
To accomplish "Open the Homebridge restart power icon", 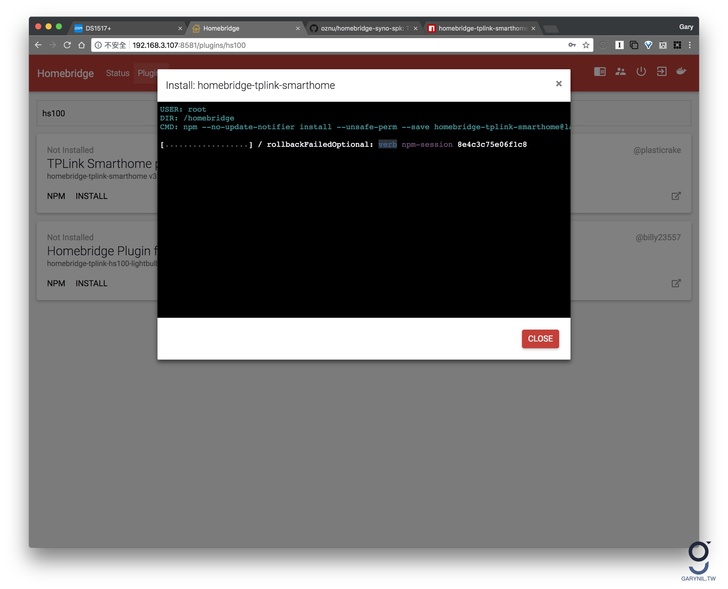I will pos(641,71).
